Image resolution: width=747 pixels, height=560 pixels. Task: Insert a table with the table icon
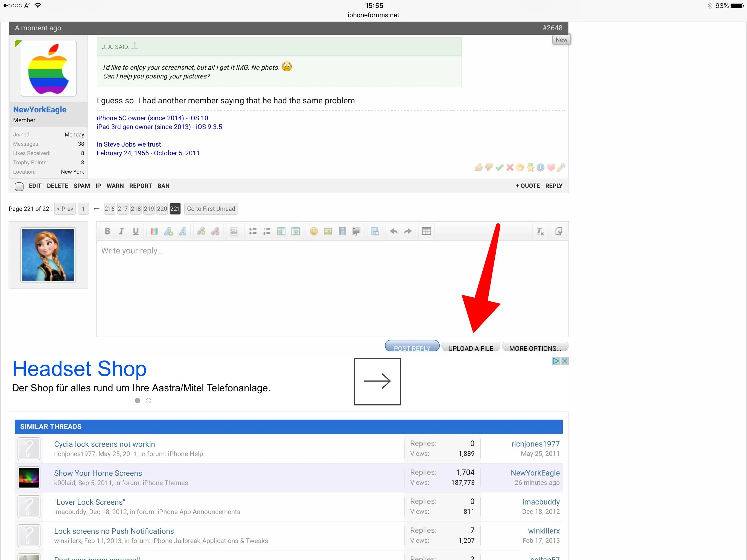click(x=426, y=231)
